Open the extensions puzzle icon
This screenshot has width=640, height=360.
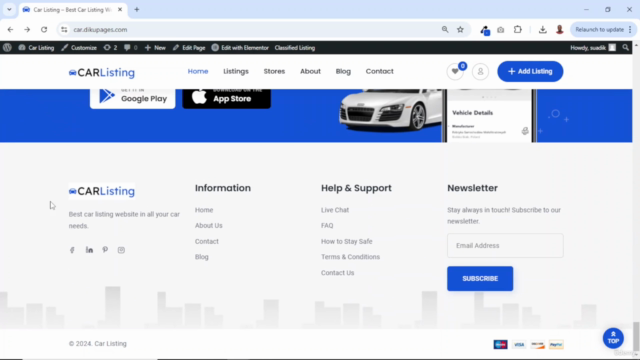click(x=518, y=29)
